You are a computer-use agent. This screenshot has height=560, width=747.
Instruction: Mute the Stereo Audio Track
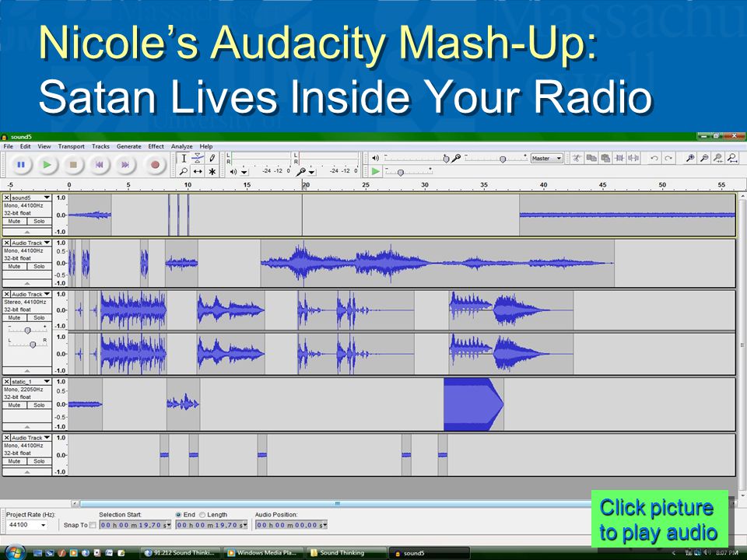[14, 317]
